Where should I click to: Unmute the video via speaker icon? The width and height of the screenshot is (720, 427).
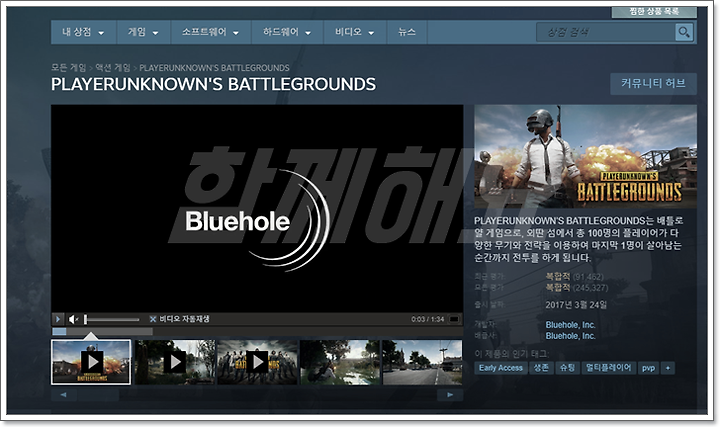tap(73, 319)
